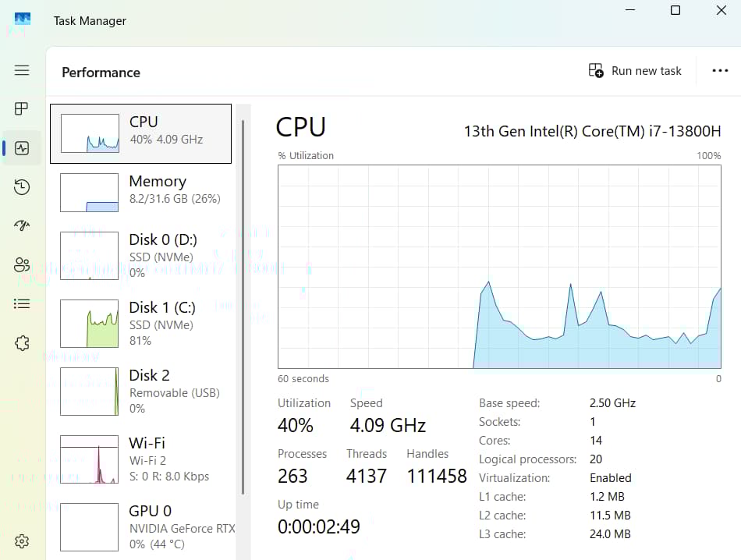Open Task Manager settings gear

[x=22, y=541]
